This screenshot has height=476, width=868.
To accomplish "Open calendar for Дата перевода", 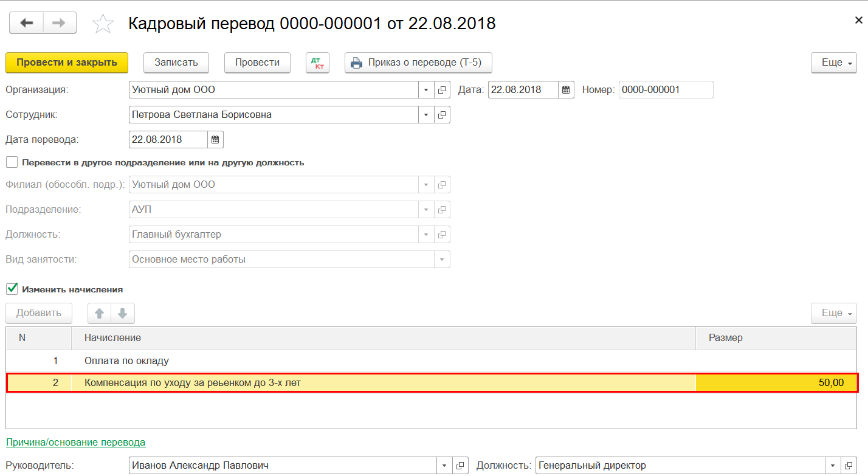I will point(215,139).
